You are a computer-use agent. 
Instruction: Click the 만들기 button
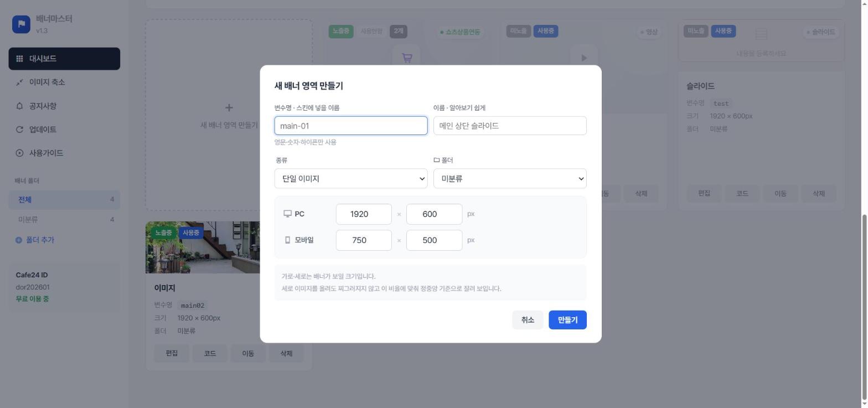pos(567,320)
